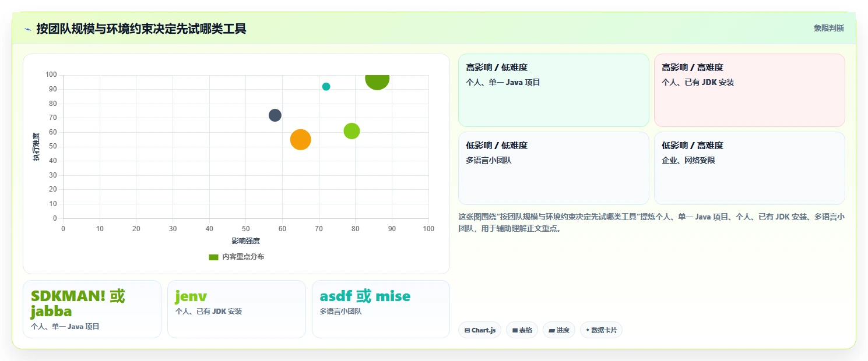Click the icon inside the 表格 chip

[515, 331]
